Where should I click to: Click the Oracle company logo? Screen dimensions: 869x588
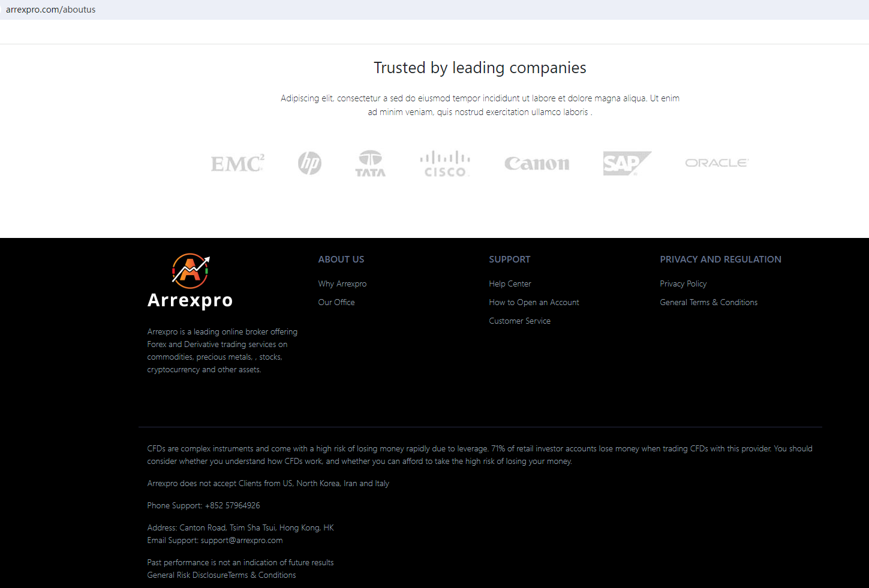717,162
